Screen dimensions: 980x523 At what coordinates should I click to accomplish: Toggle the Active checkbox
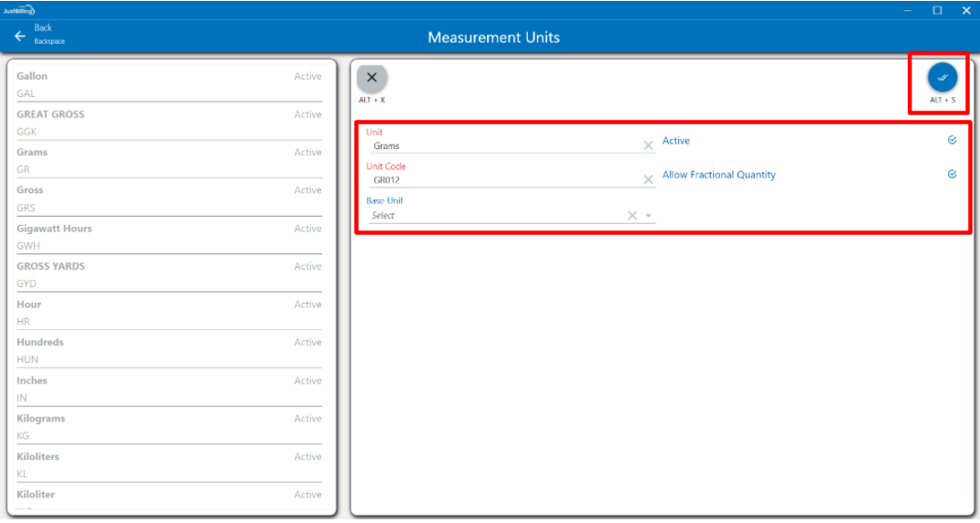(952, 141)
